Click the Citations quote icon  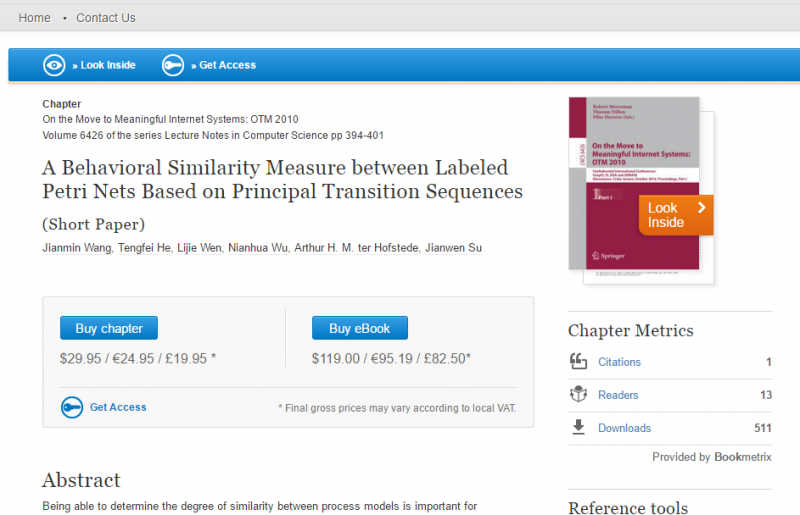click(x=578, y=362)
